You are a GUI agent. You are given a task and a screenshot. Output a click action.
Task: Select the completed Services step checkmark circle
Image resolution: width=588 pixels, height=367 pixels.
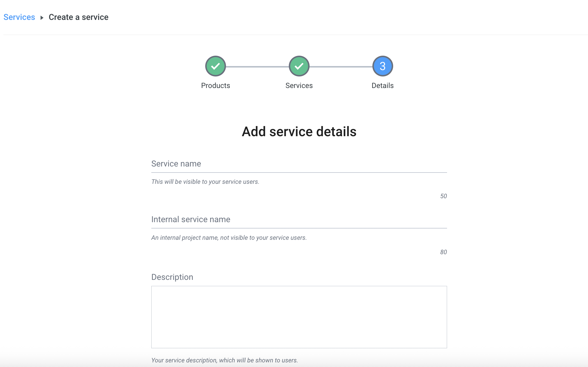click(299, 66)
